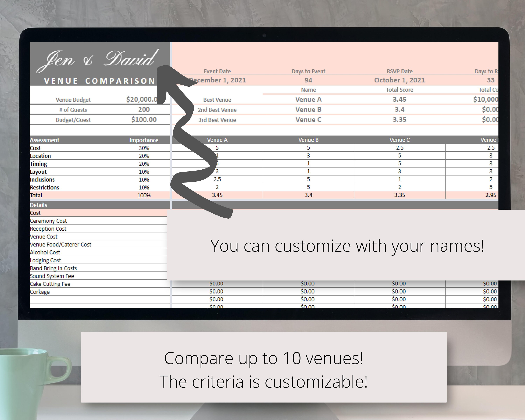This screenshot has width=525, height=420.
Task: Select Venue A's Inclusions score of 2.5
Action: 217,179
